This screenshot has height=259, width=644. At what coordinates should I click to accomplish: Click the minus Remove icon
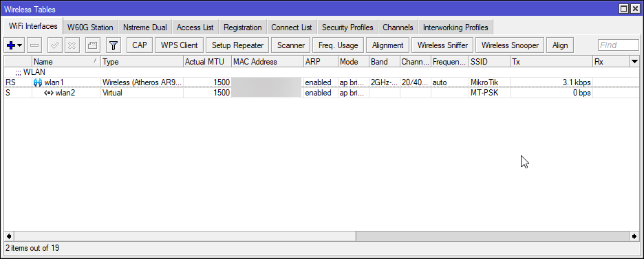click(34, 45)
